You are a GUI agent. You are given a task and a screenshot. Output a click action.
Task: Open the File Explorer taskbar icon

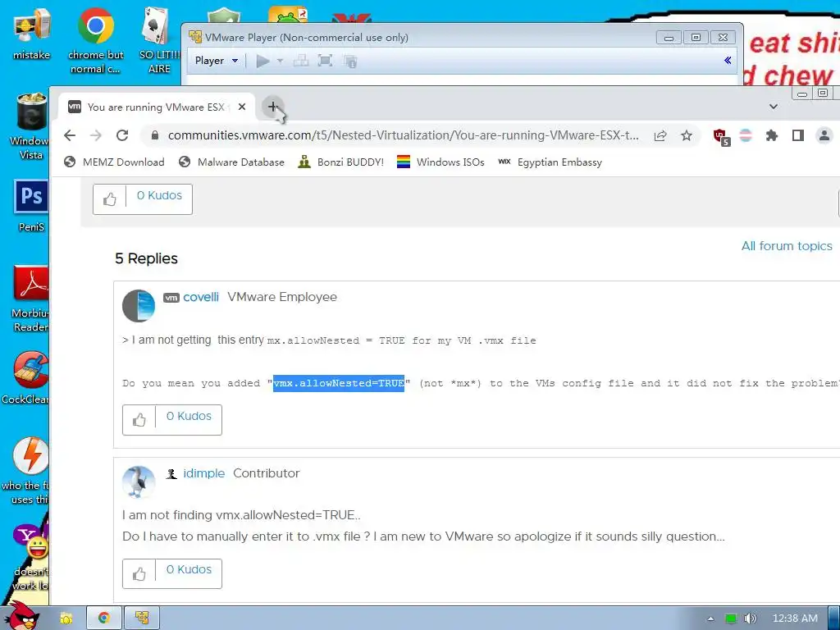pyautogui.click(x=66, y=619)
